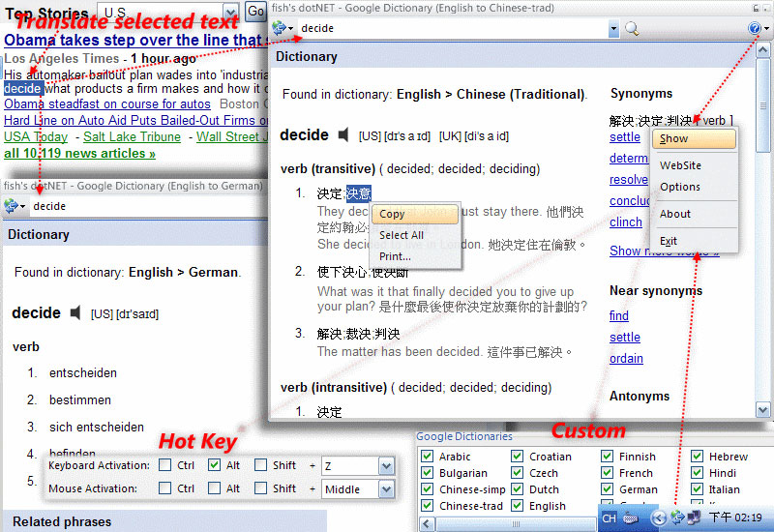Choose Print... from the context menu

[x=415, y=256]
